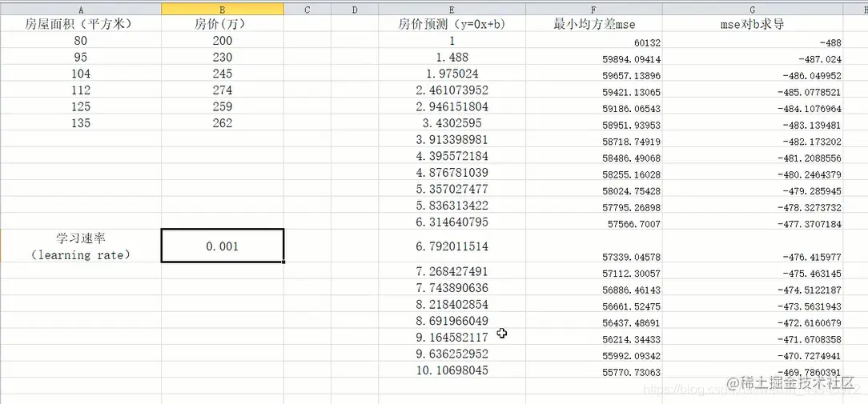Select derivative cell -484.1076964
Screen dimensions: 868x404
click(x=753, y=106)
